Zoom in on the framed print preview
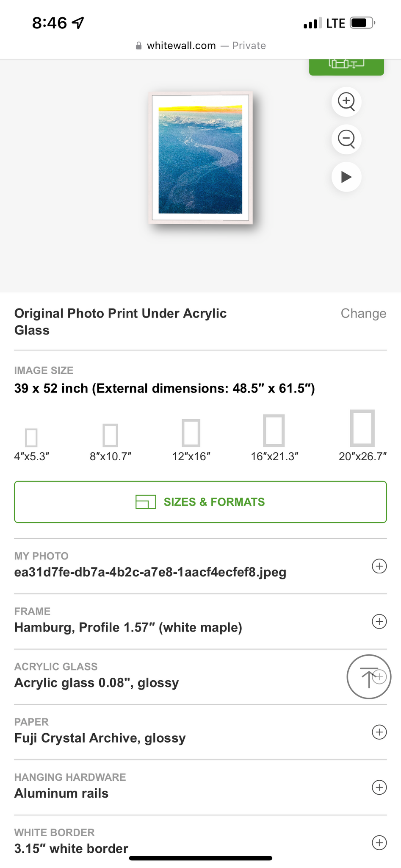The width and height of the screenshot is (401, 868). point(346,102)
